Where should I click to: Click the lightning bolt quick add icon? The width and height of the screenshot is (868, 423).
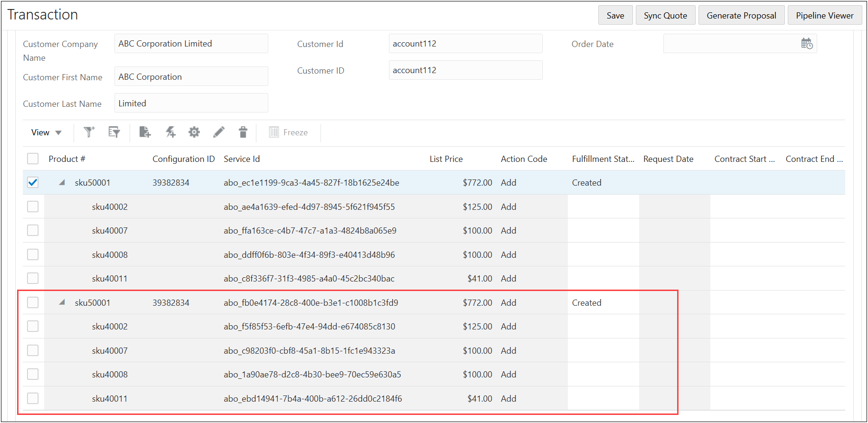click(x=170, y=132)
